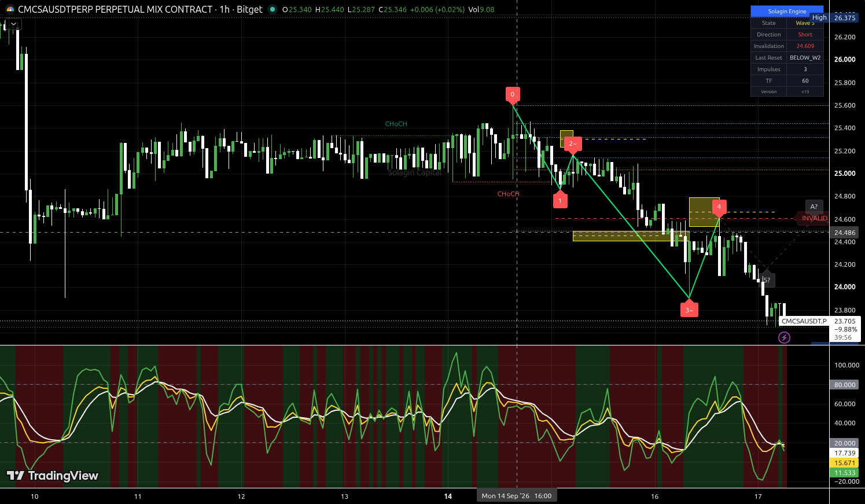Image resolution: width=865 pixels, height=504 pixels.
Task: Click the Vol 9.08 legend value
Action: click(481, 9)
